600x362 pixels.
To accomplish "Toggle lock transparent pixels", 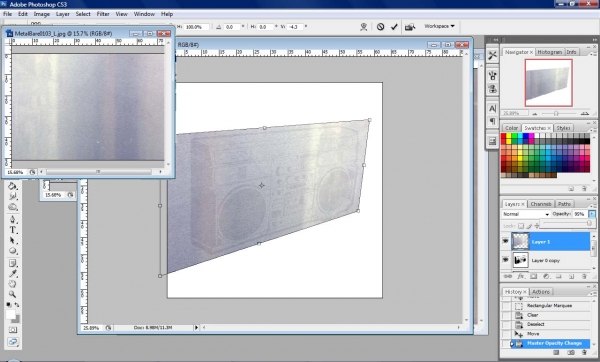I will [x=521, y=226].
